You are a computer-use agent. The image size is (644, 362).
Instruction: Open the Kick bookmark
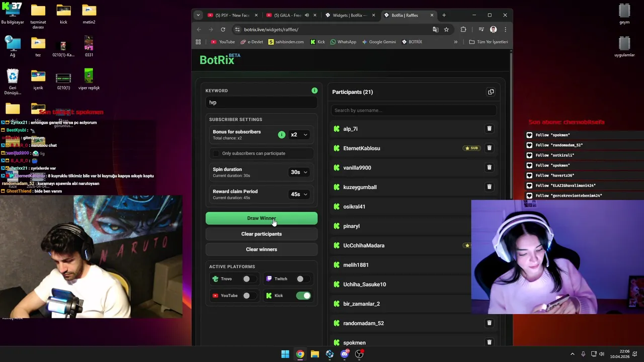pyautogui.click(x=317, y=42)
